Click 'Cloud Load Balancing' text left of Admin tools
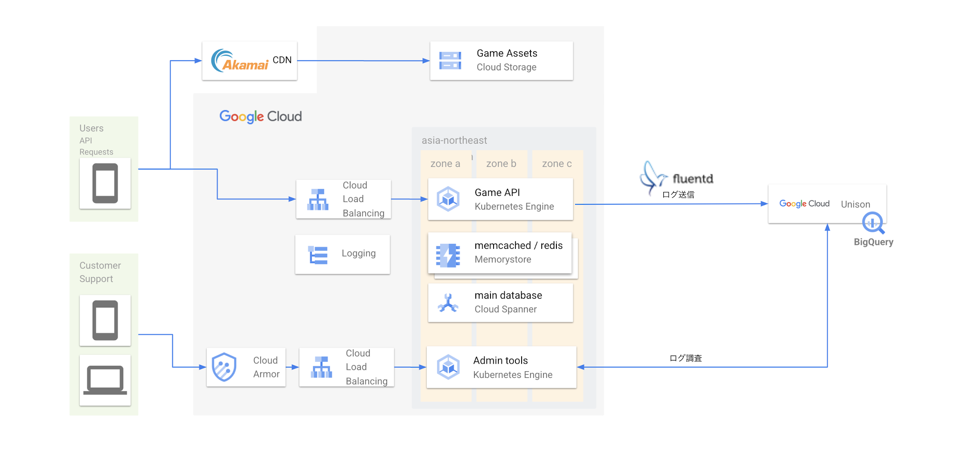 pyautogui.click(x=367, y=367)
